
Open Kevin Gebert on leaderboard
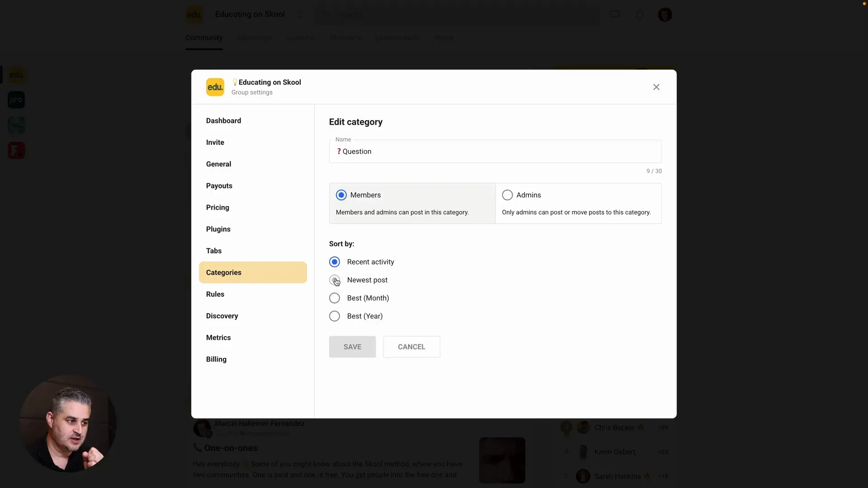coord(615,452)
